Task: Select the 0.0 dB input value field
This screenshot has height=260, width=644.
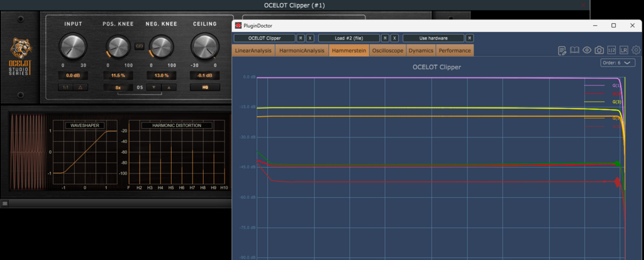Action: tap(73, 75)
